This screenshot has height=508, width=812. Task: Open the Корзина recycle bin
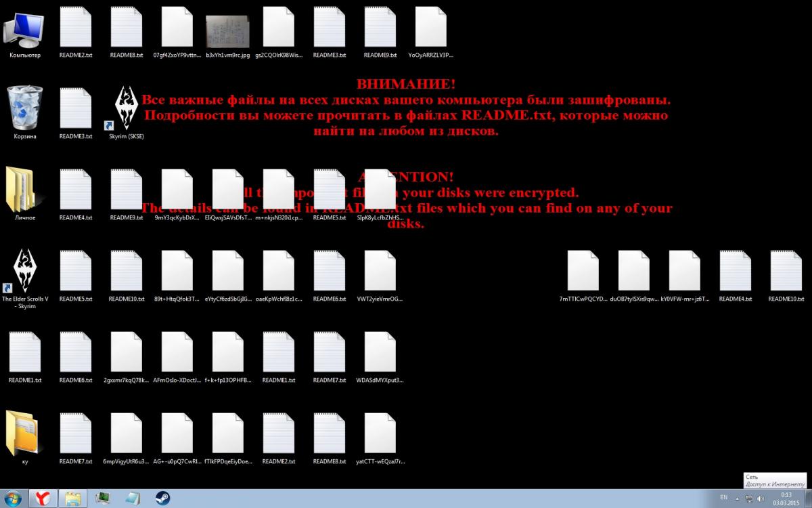click(24, 113)
